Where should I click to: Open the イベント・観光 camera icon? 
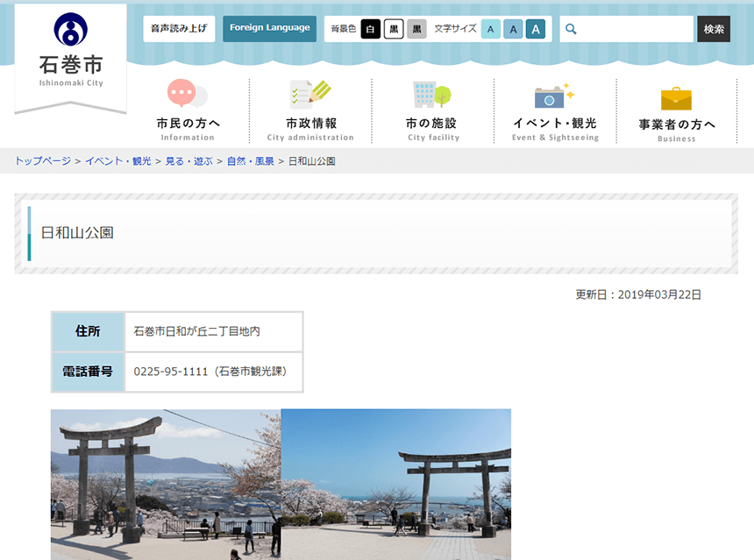[x=554, y=95]
